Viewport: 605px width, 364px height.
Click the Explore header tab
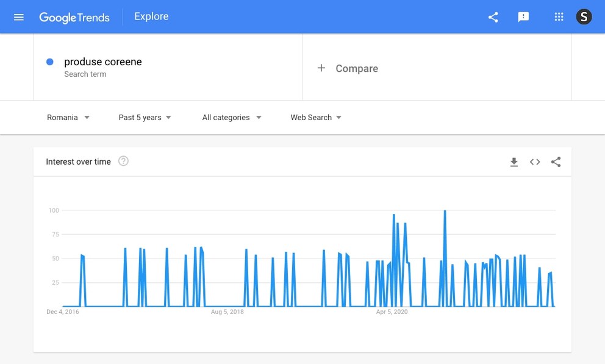151,16
